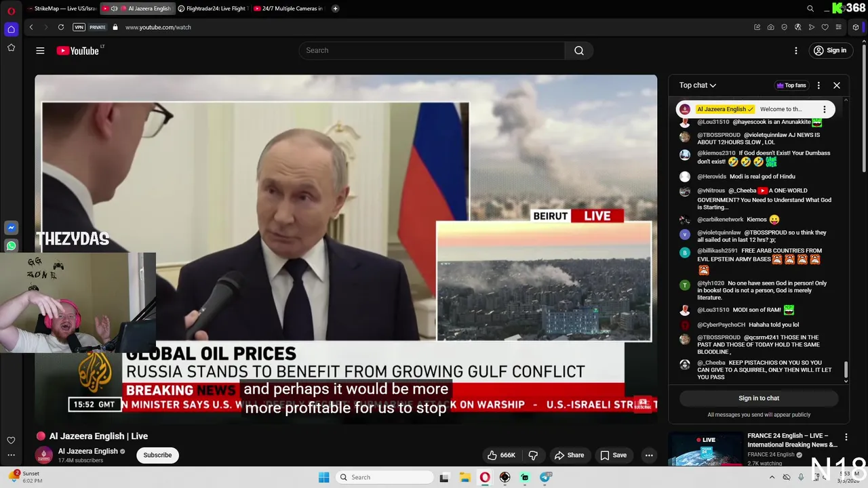Take a snapshot with the camera icon
The width and height of the screenshot is (868, 488).
point(770,27)
